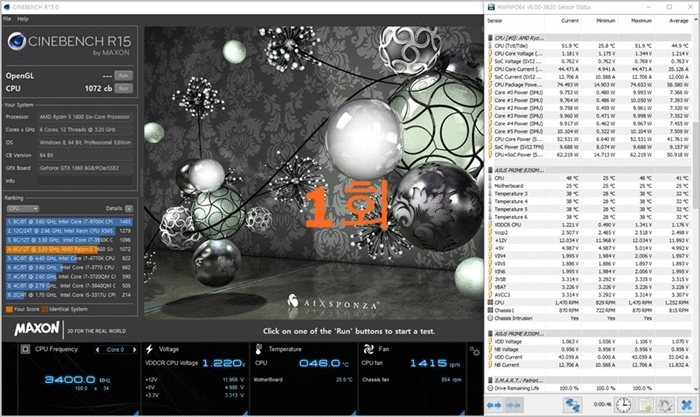Click HWiNFO shrink columns greyed arrow button
This screenshot has height=417, width=700.
tap(514, 405)
